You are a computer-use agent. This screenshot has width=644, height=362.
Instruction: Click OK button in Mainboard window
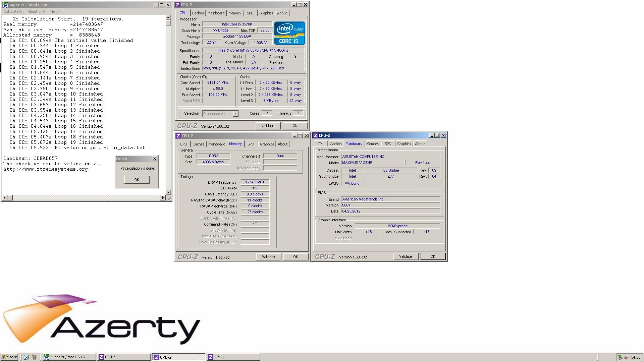(432, 256)
